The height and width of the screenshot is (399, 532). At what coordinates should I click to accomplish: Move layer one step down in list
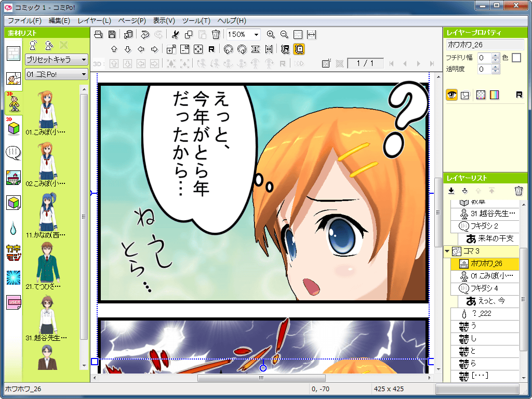pos(465,191)
